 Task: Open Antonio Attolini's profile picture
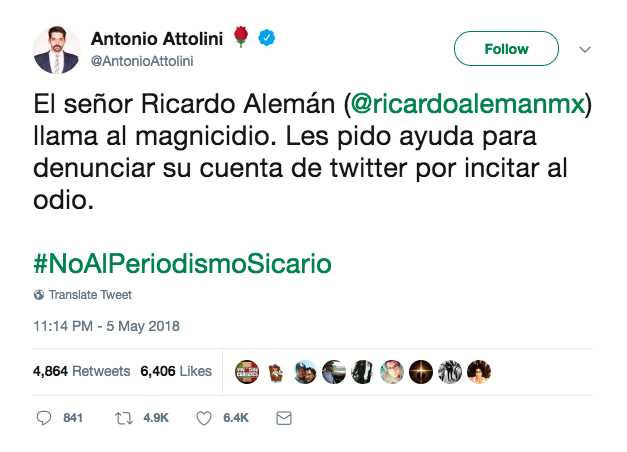[x=57, y=49]
